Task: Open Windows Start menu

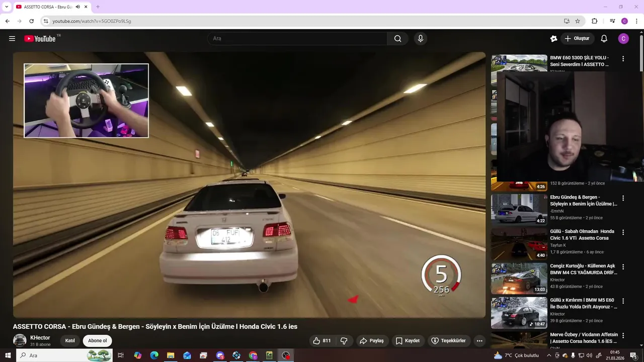Action: point(8,355)
